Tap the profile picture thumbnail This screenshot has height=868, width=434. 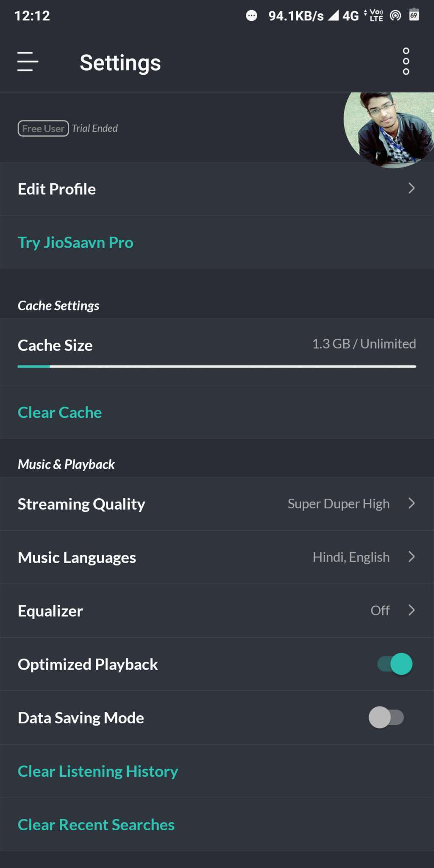click(388, 129)
